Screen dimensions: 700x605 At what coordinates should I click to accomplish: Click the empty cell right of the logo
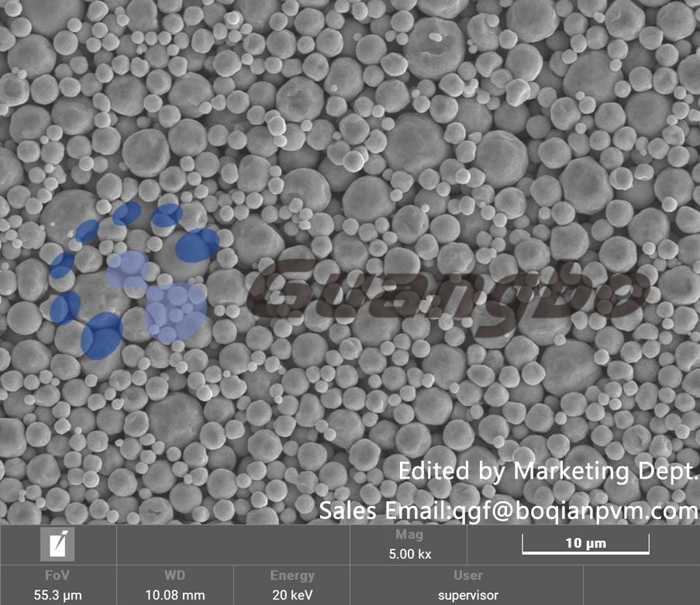233,545
